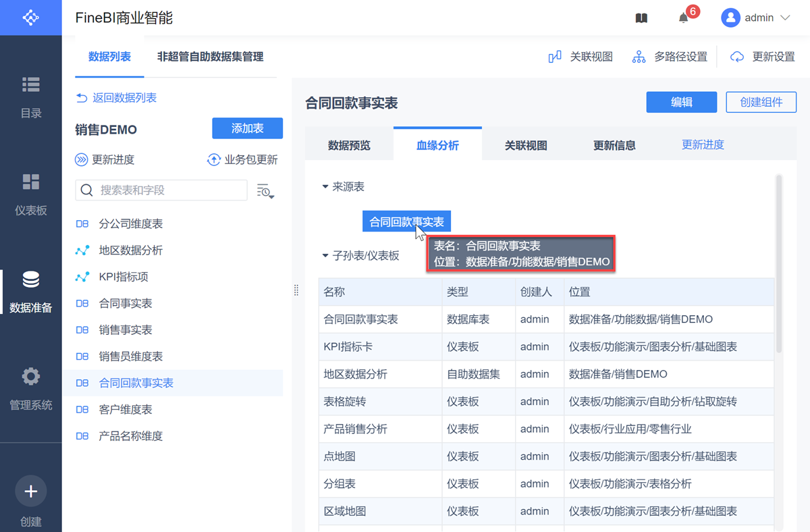Open the help book icon
Viewport: 810px width, 532px height.
[x=641, y=18]
